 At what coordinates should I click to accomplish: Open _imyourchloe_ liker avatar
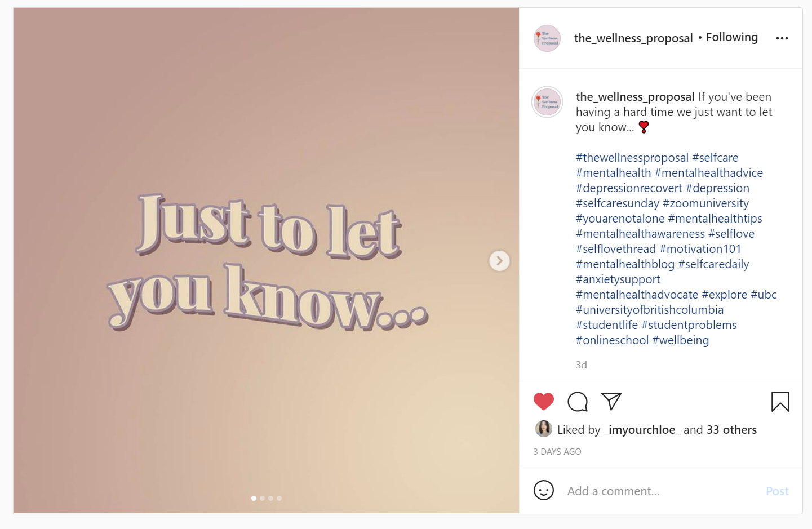point(544,429)
